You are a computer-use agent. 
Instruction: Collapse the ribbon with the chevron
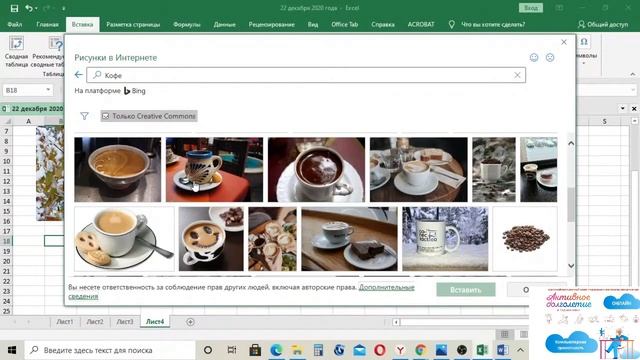(x=633, y=74)
